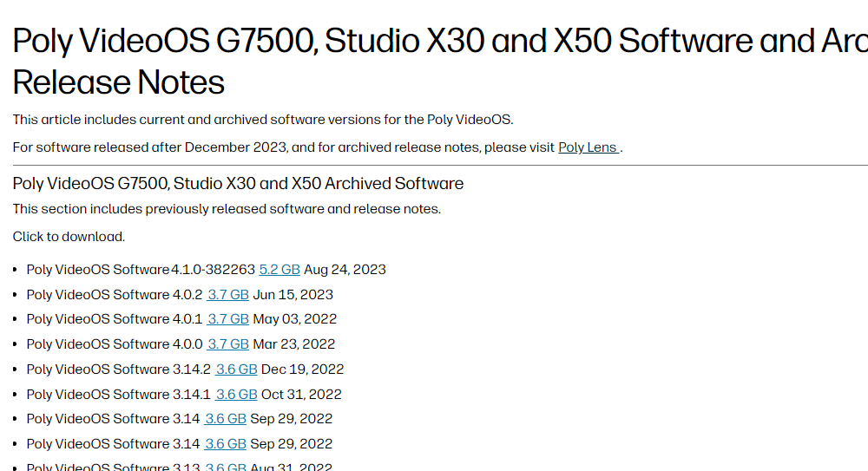The width and height of the screenshot is (868, 471).
Task: Click the "Archived Software" section heading
Action: (x=239, y=184)
